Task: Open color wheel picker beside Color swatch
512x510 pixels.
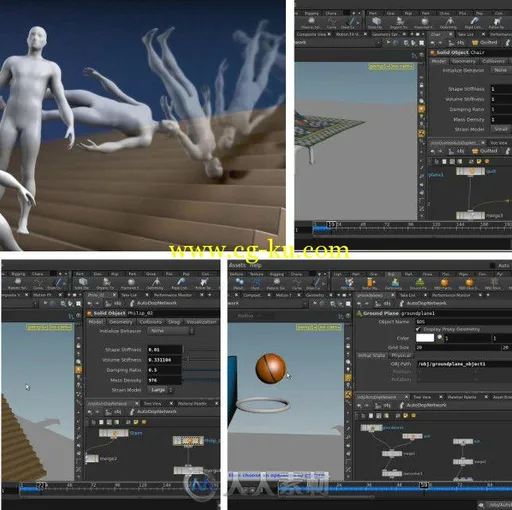Action: point(440,338)
